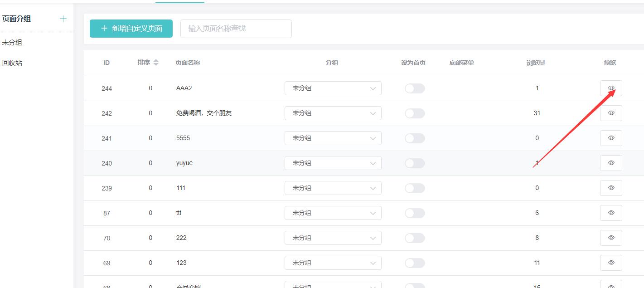Click the 底部菜单 column header

[x=461, y=63]
